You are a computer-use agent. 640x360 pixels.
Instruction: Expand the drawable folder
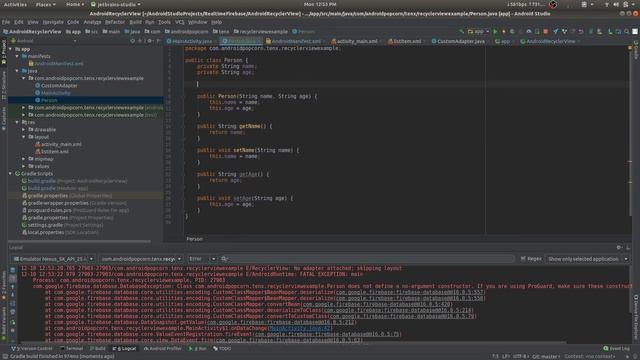tap(24, 130)
